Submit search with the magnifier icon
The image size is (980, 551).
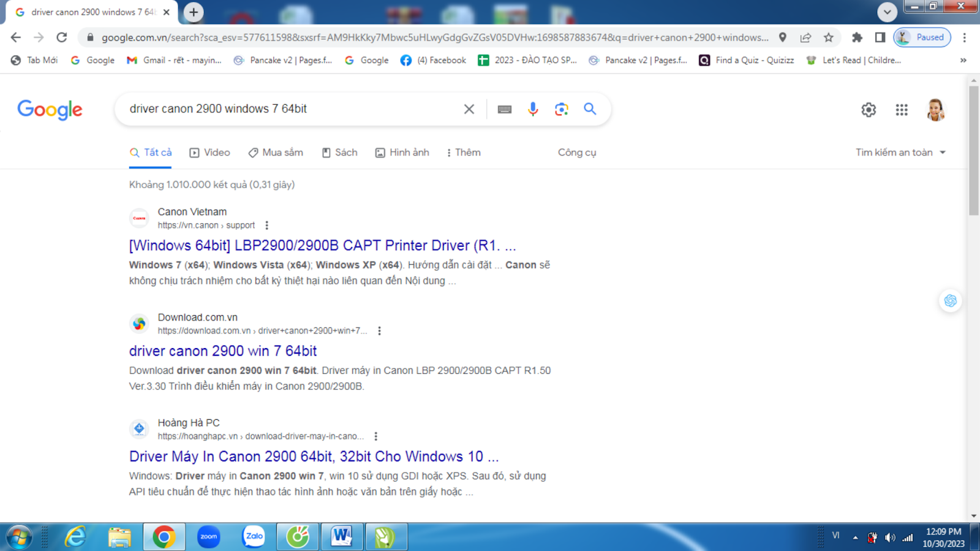pyautogui.click(x=590, y=109)
